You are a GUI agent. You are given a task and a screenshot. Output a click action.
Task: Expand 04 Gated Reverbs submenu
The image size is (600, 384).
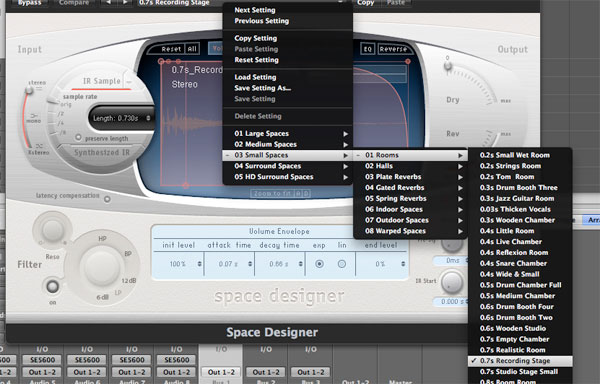[410, 187]
